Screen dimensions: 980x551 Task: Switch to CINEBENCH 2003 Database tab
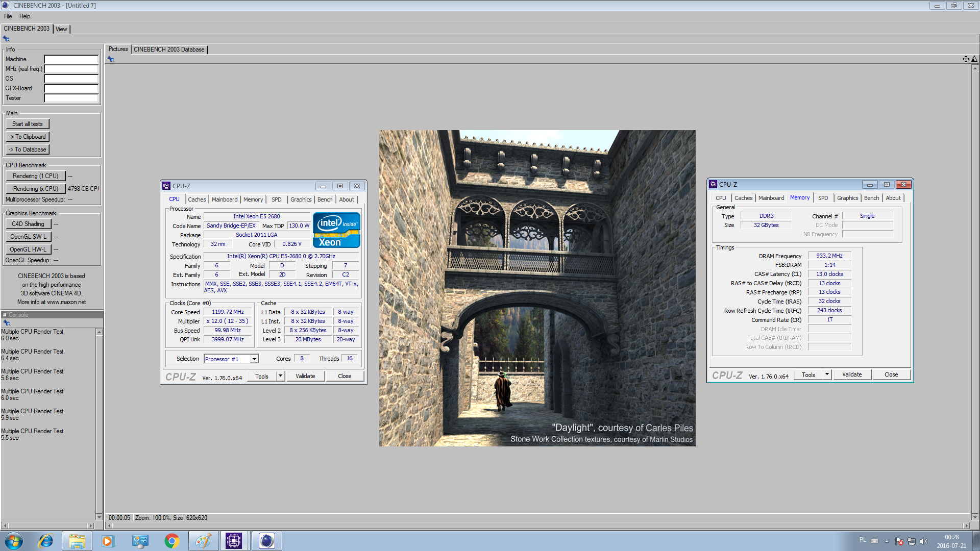click(169, 49)
